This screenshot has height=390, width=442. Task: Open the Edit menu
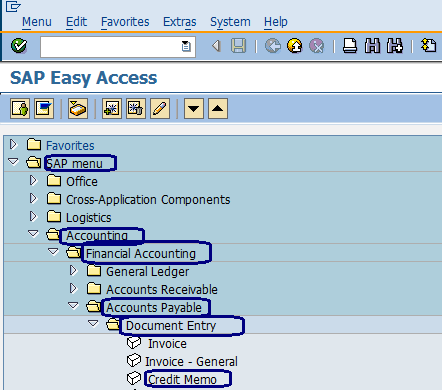(76, 22)
